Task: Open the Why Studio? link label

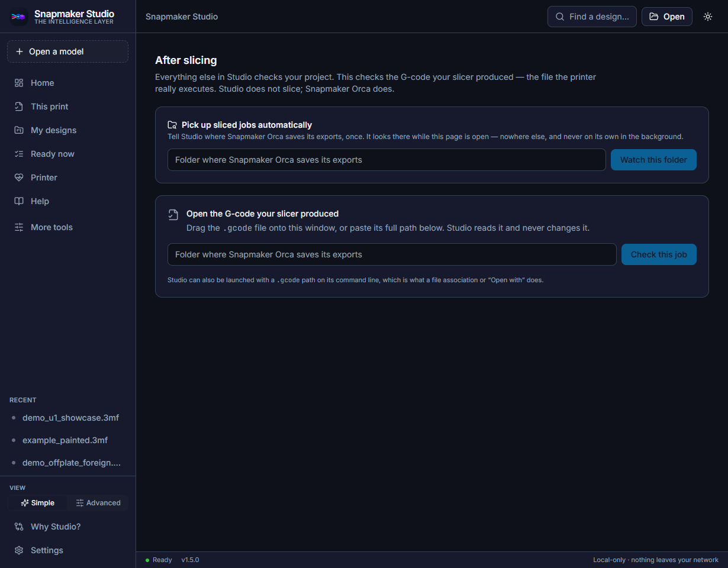Action: 56,527
